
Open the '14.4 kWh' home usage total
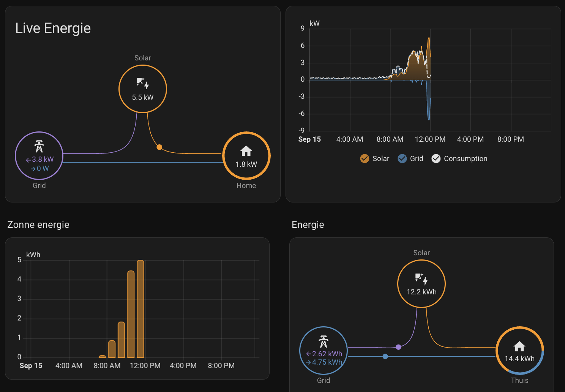click(519, 359)
